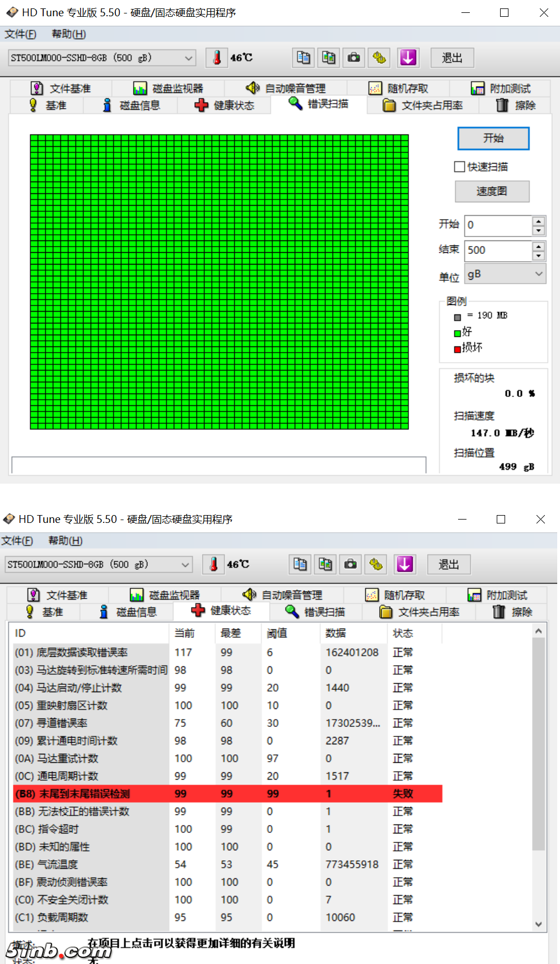Click camera save screenshot icon in top window
The width and height of the screenshot is (560, 964).
(x=354, y=58)
